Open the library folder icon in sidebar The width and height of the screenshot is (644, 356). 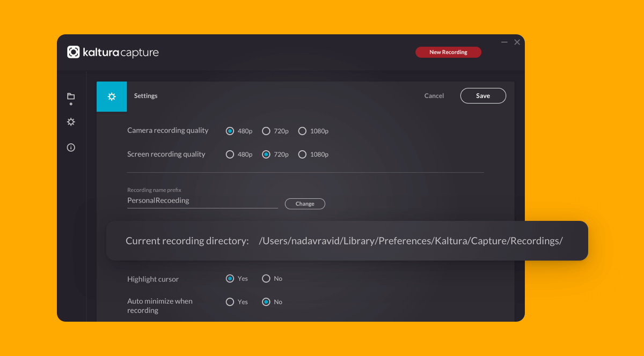tap(71, 97)
